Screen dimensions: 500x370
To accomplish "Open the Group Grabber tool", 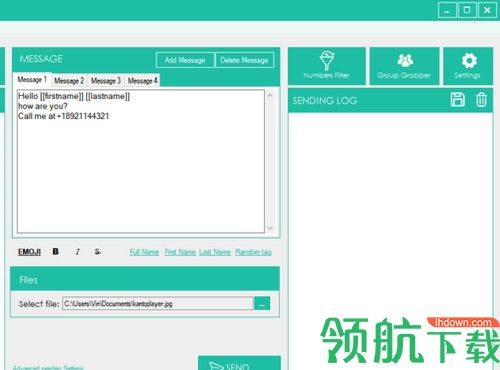I will (x=404, y=66).
